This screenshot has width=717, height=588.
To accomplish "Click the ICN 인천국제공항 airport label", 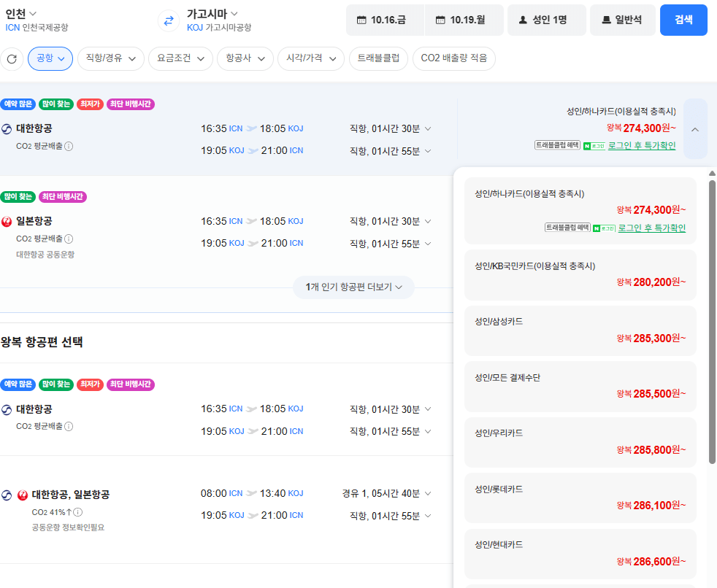I will [x=37, y=28].
